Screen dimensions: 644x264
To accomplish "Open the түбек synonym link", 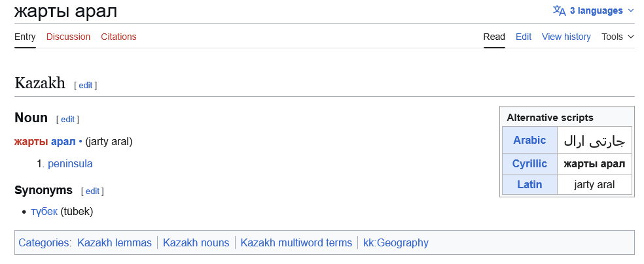I will [44, 211].
